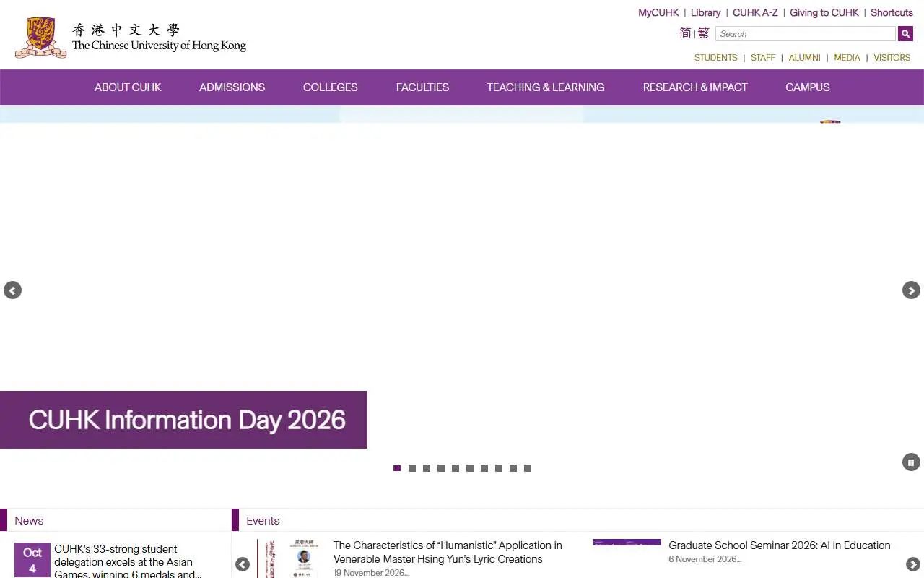Click the VISITORS audience link
The width and height of the screenshot is (924, 578).
892,58
